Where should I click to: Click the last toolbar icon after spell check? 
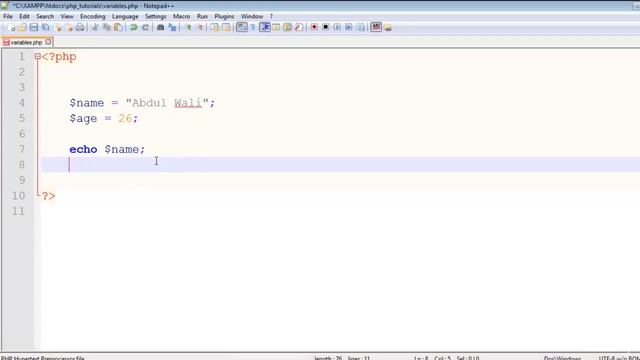click(388, 27)
